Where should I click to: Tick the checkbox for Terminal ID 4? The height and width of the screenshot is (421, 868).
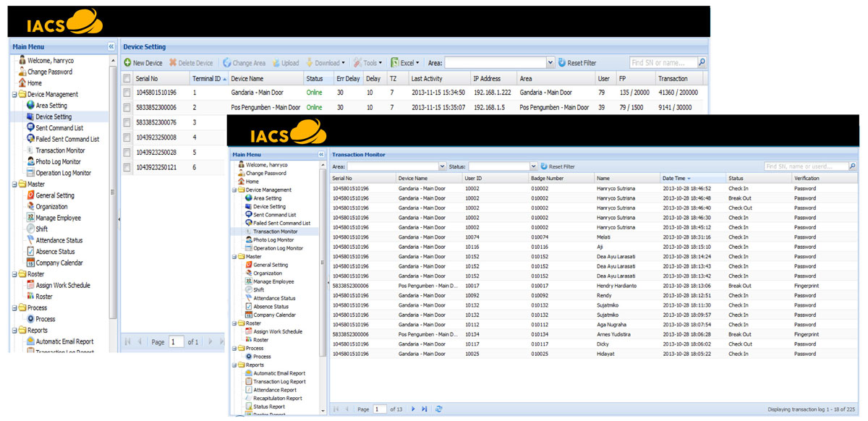(x=127, y=137)
